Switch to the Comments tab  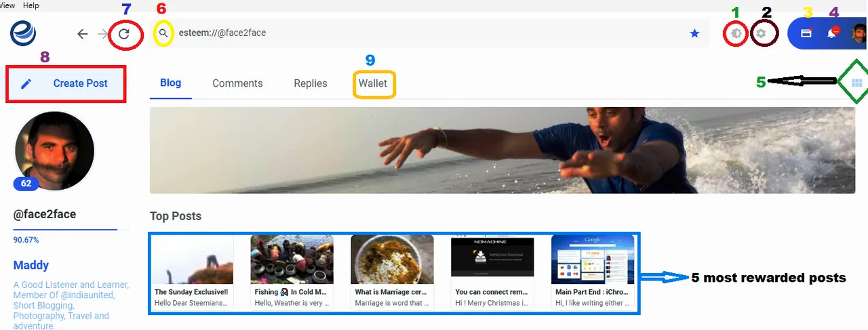pos(237,83)
